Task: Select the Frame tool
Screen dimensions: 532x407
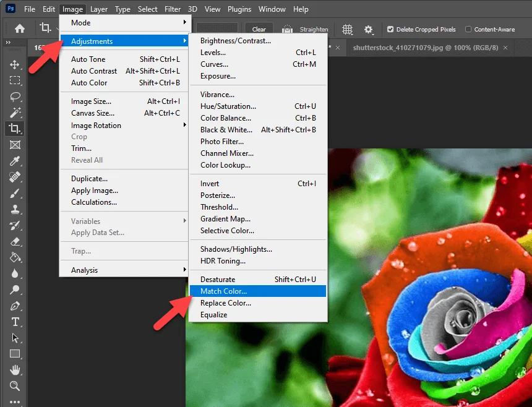Action: [x=15, y=145]
